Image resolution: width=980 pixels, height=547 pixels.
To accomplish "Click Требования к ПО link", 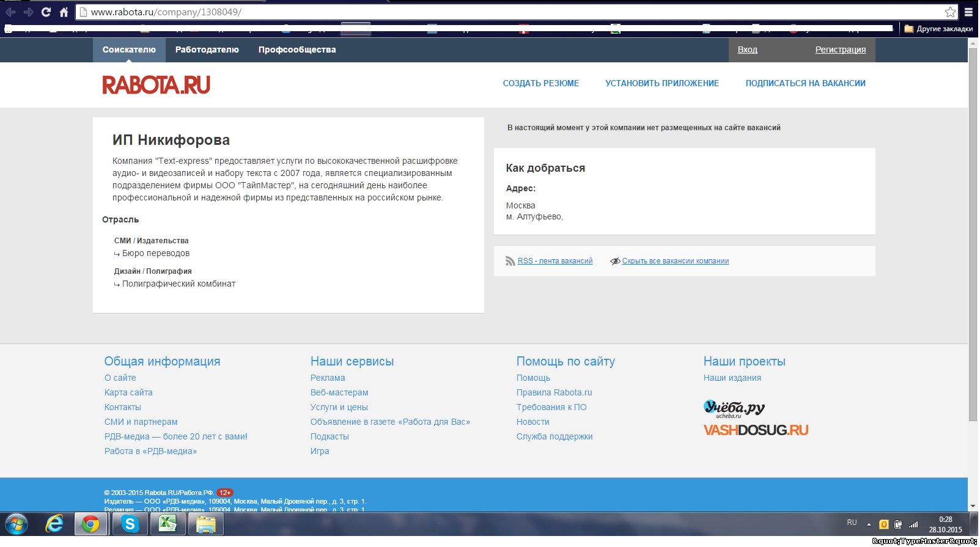I will tap(551, 407).
